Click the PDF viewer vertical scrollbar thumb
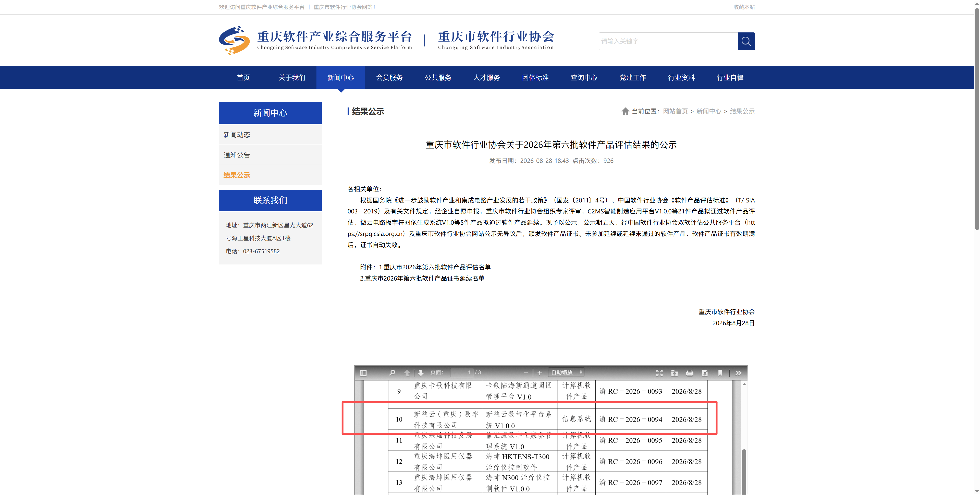 [x=744, y=472]
